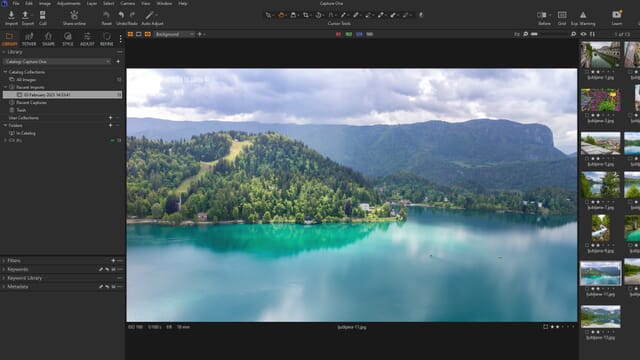Viewport: 640px width, 360px height.
Task: Switch to the Library tool tab
Action: 9,39
